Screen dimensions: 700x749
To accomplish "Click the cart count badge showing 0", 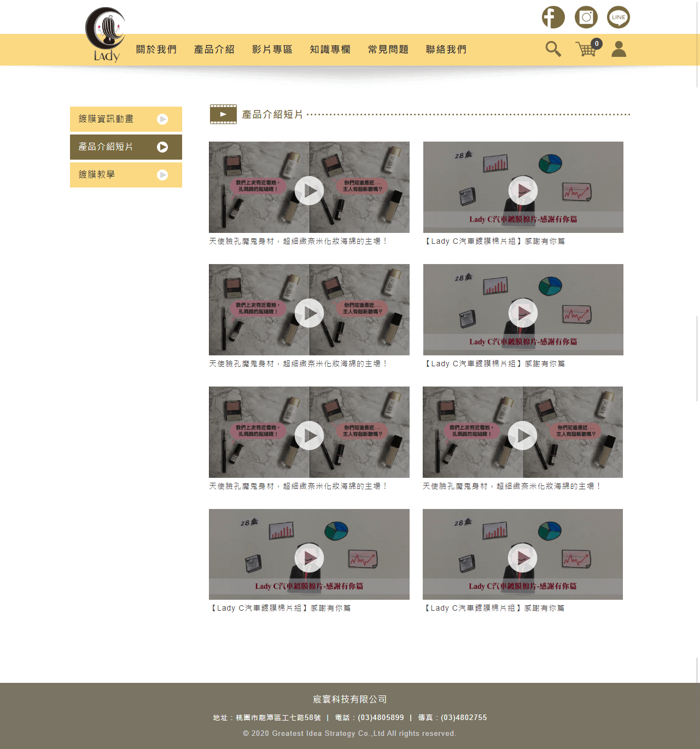I will tap(597, 44).
